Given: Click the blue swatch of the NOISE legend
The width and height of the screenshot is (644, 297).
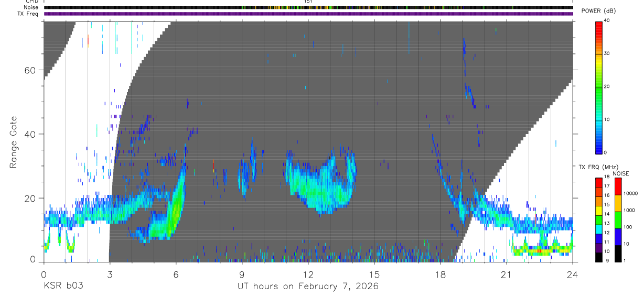Looking at the screenshot, I should (x=618, y=237).
